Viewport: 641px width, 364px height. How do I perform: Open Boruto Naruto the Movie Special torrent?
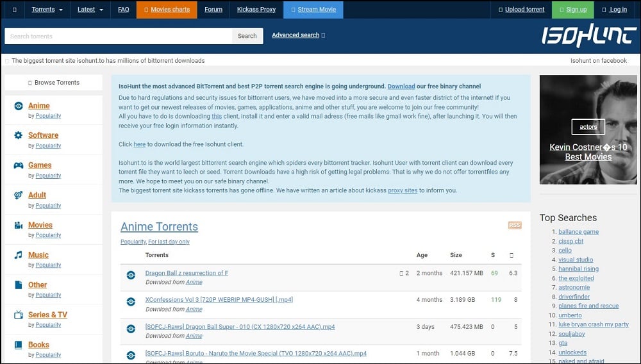(x=256, y=353)
